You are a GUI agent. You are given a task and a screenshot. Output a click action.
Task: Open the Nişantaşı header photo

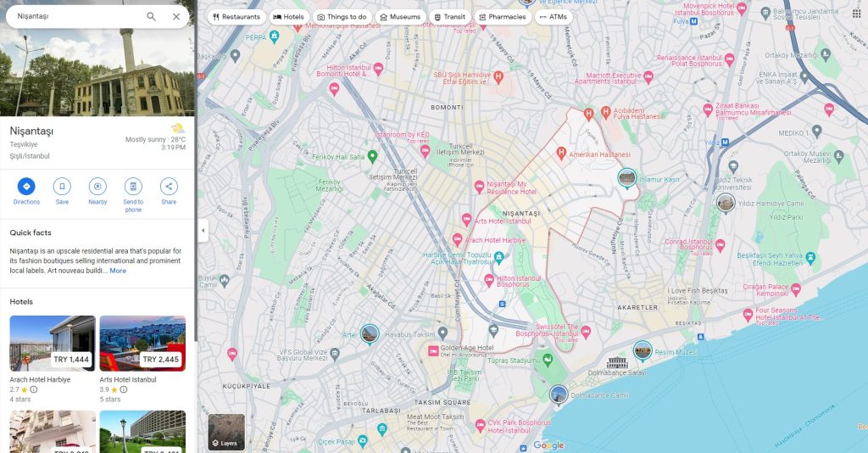click(x=97, y=72)
